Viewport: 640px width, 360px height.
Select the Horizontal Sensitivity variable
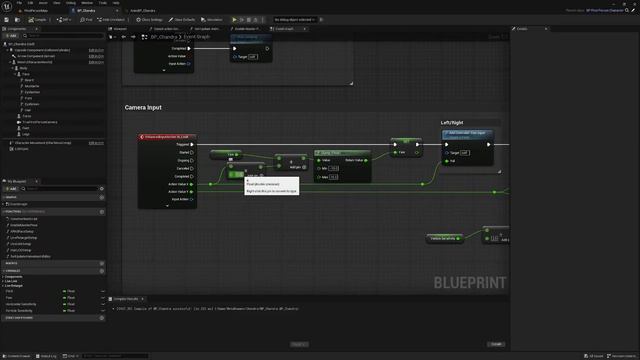click(21, 304)
